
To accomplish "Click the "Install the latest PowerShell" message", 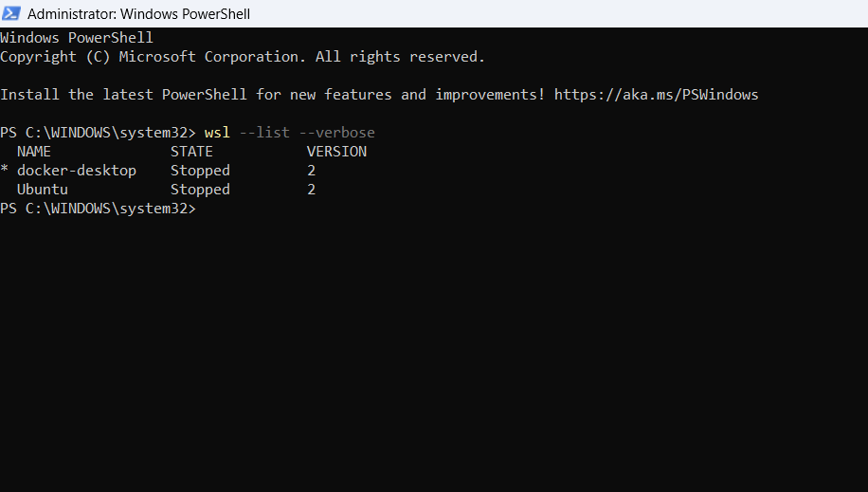I will tap(273, 95).
